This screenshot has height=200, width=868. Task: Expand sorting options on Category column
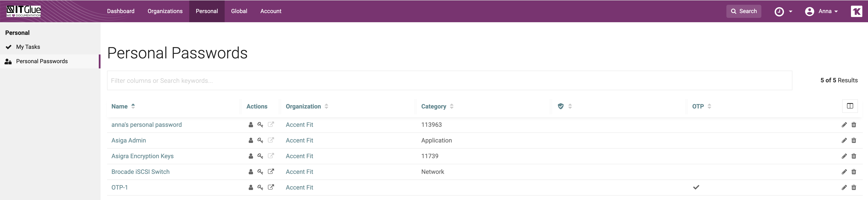pos(451,106)
